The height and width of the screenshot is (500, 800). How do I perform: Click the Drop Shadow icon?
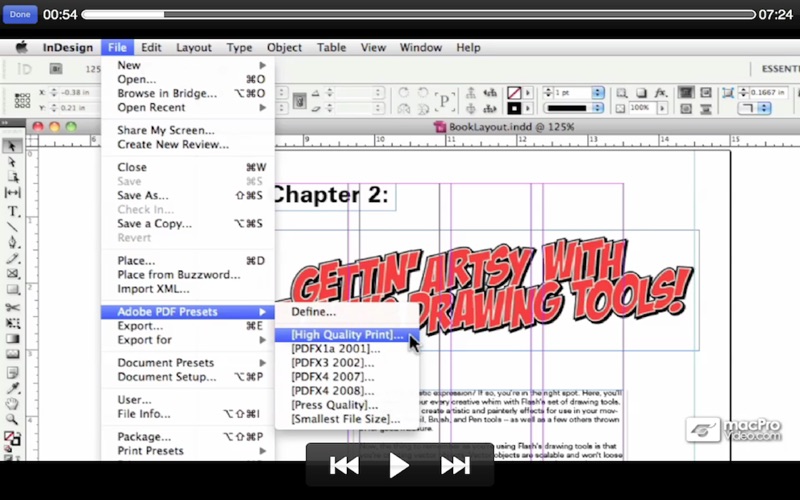[x=641, y=93]
